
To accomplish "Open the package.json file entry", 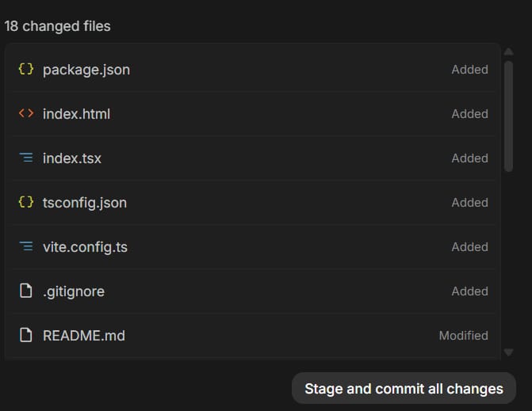I will click(x=86, y=70).
